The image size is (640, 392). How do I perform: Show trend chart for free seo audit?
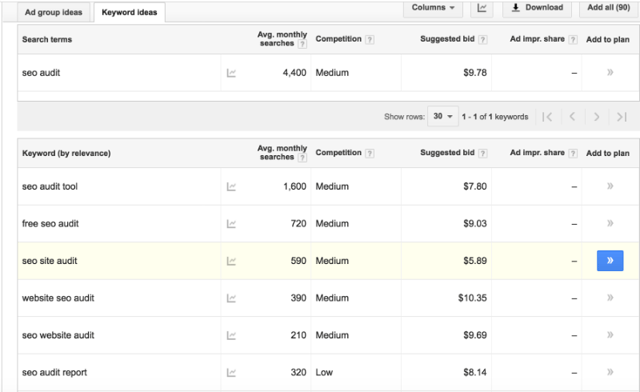231,224
